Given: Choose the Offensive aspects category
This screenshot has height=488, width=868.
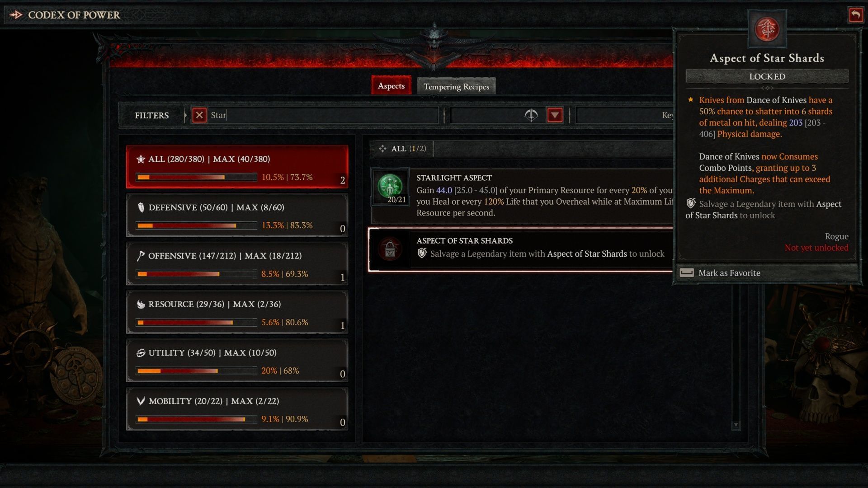Looking at the screenshot, I should pyautogui.click(x=237, y=263).
